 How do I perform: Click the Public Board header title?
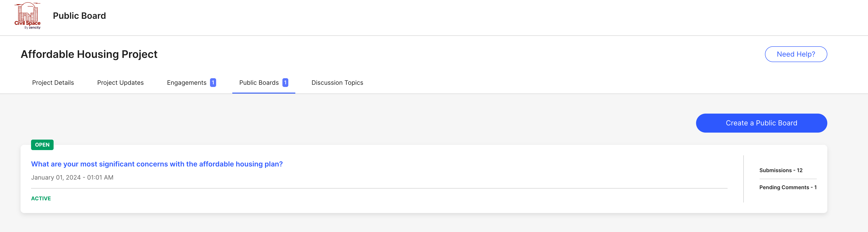tap(79, 16)
